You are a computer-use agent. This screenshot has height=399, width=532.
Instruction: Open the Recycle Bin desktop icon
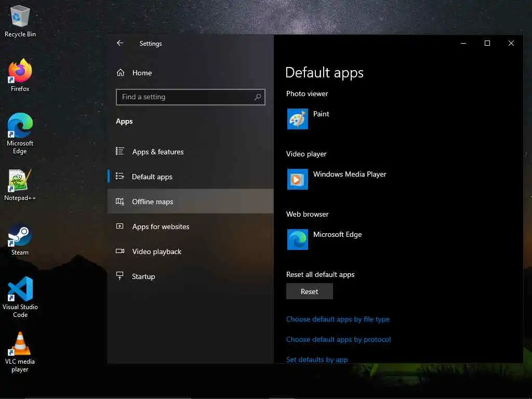point(20,21)
